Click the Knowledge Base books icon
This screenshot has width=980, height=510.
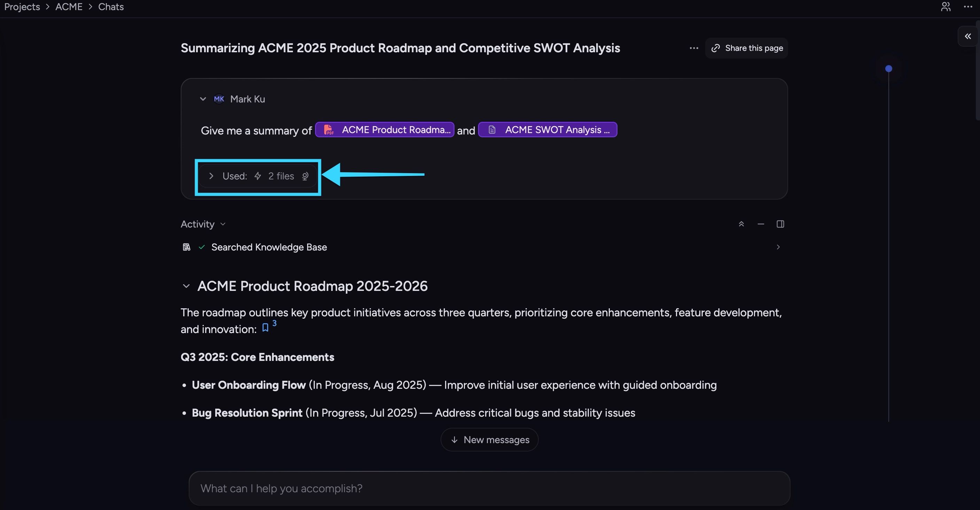(x=186, y=247)
